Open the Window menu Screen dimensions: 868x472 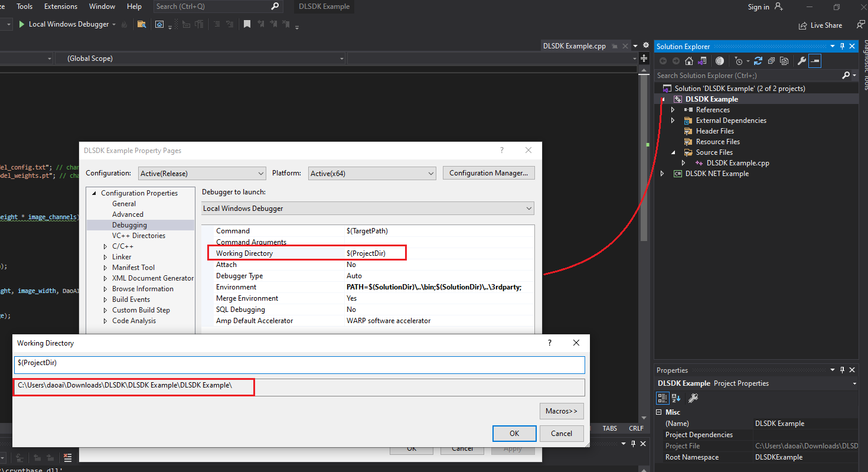(102, 6)
